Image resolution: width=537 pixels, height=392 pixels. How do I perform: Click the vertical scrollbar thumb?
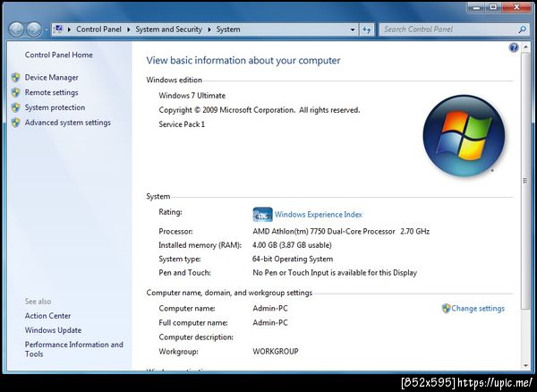[525, 181]
